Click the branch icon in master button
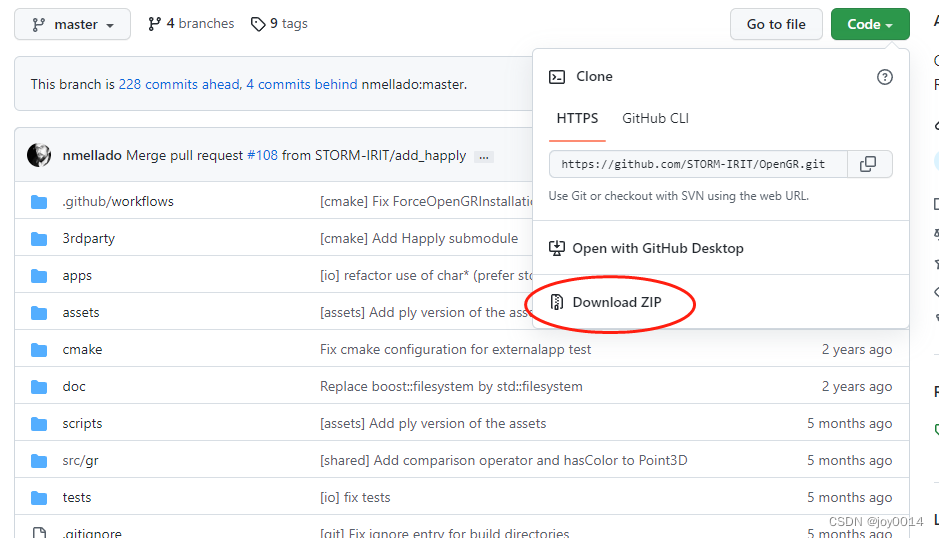Image resolution: width=939 pixels, height=538 pixels. click(39, 25)
